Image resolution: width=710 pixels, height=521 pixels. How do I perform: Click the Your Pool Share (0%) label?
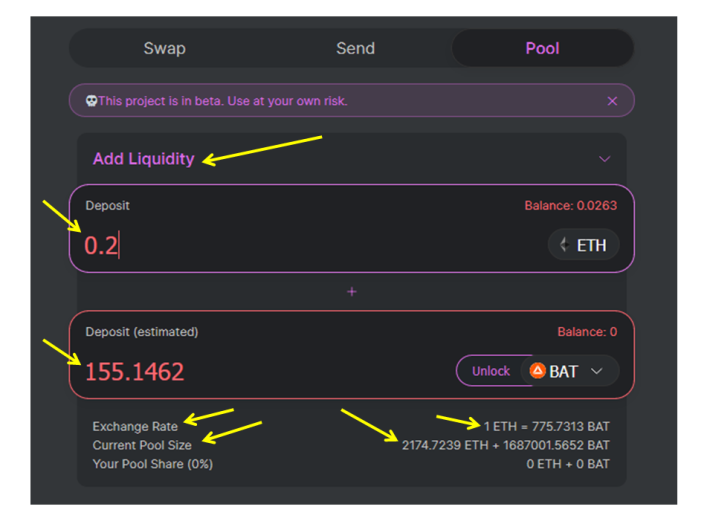coord(153,464)
